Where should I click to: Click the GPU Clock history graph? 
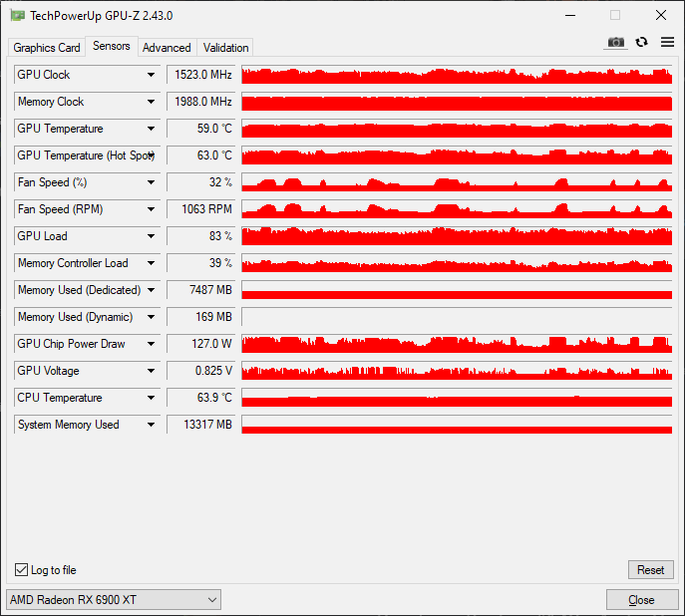click(457, 75)
